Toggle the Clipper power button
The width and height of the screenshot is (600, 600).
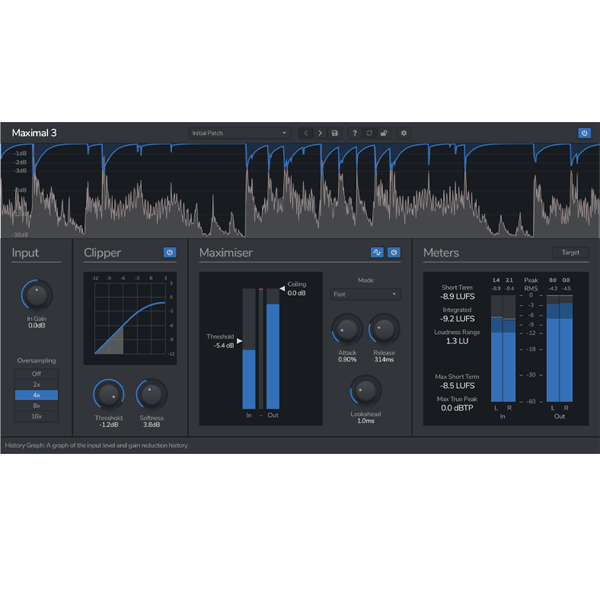(170, 252)
